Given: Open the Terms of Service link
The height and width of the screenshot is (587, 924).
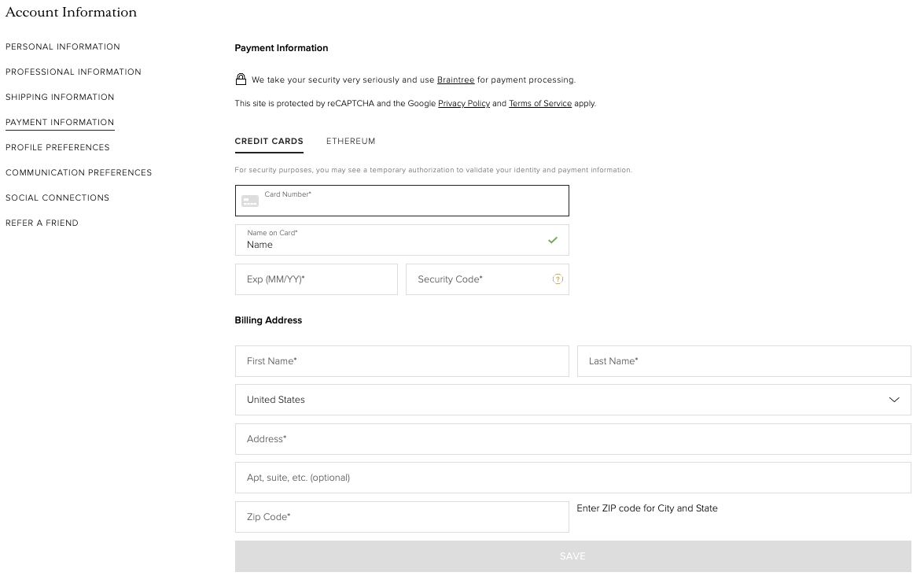Looking at the screenshot, I should tap(540, 103).
